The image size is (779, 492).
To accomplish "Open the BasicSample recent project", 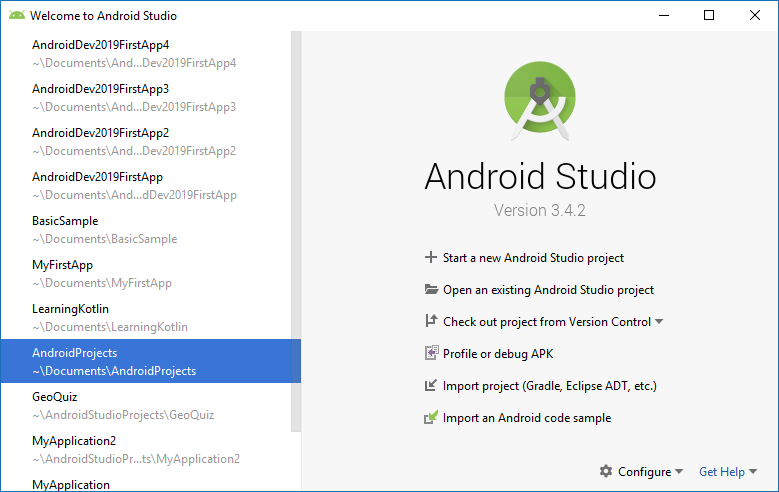I will click(151, 230).
